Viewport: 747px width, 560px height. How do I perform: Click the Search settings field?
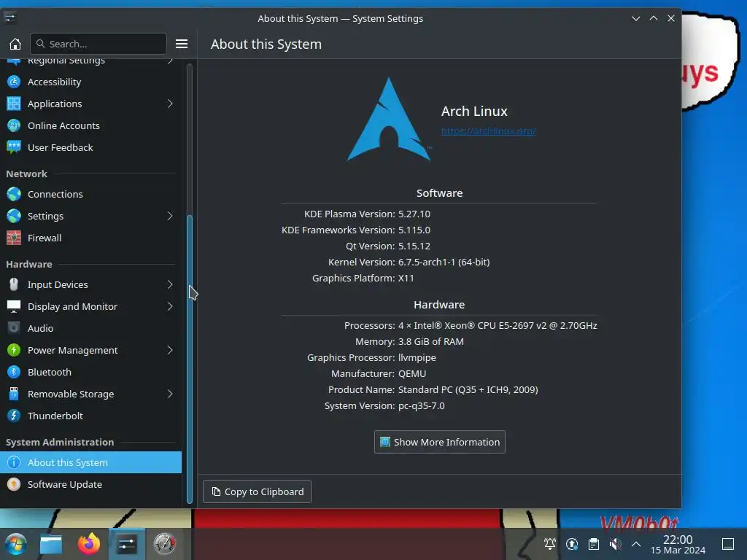click(x=98, y=44)
